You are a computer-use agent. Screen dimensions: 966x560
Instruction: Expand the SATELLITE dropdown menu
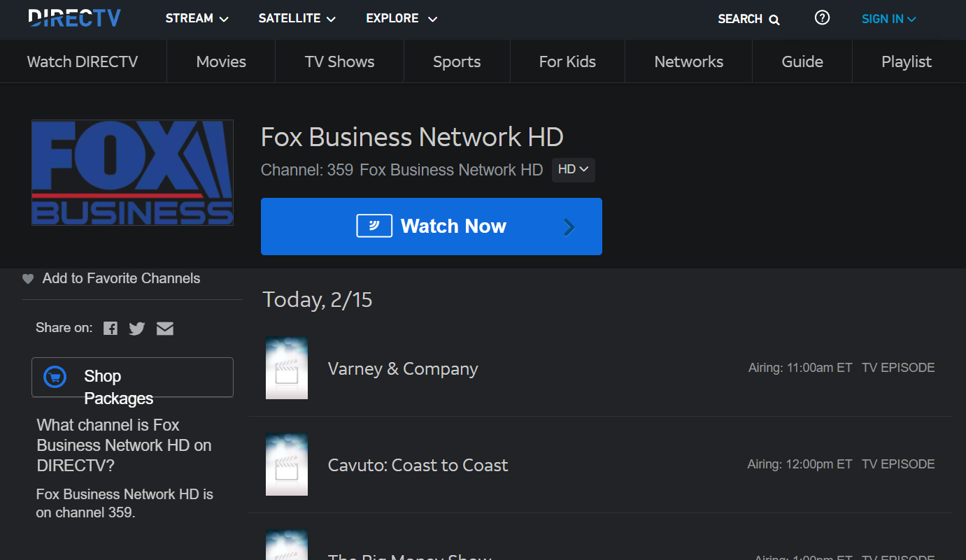click(297, 19)
